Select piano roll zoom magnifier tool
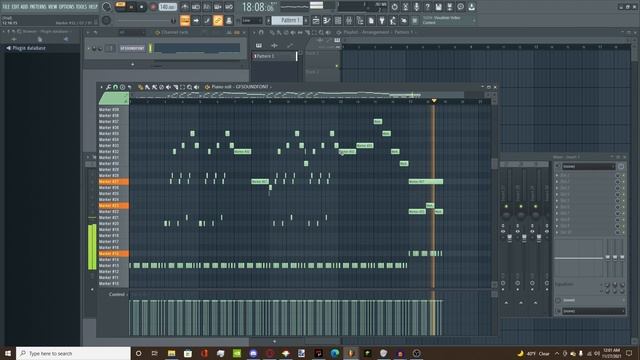The width and height of the screenshot is (640, 360). coord(189,87)
